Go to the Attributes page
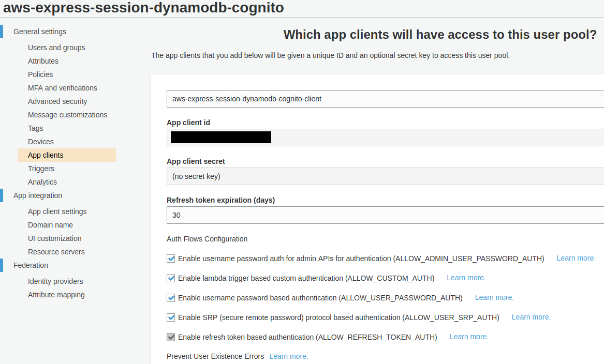 [43, 61]
